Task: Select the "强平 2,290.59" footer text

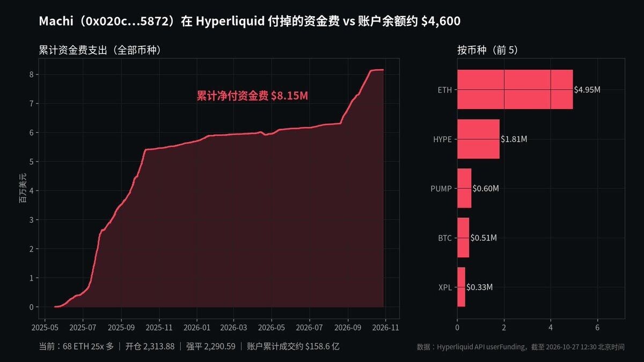Action: point(211,346)
